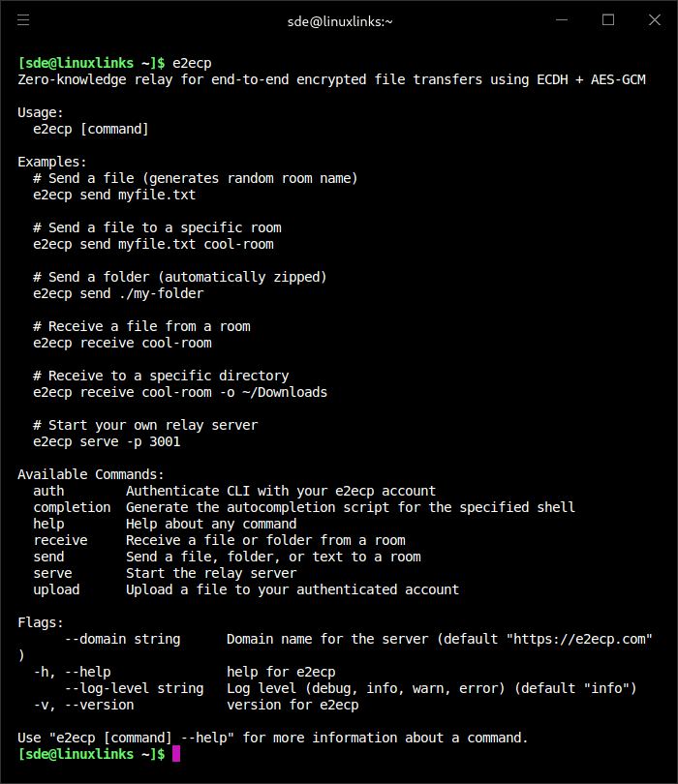Screen dimensions: 678x784
Task: Click the 'e2ecp serve -p 3001' example line
Action: click(107, 441)
